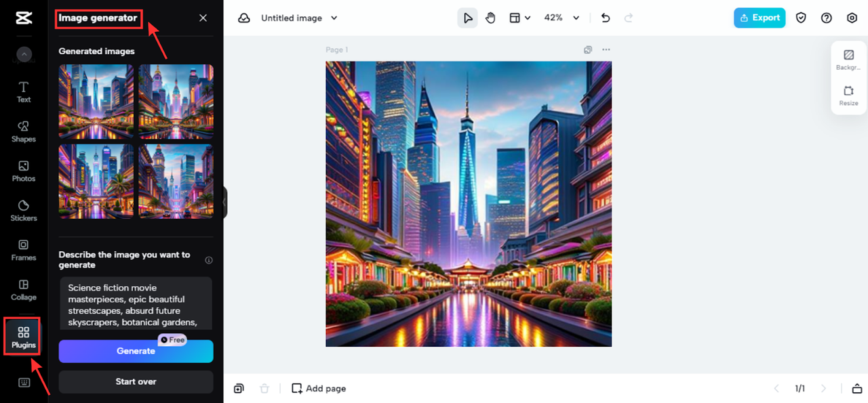Open the 42% zoom dropdown
The width and height of the screenshot is (868, 403).
[561, 18]
